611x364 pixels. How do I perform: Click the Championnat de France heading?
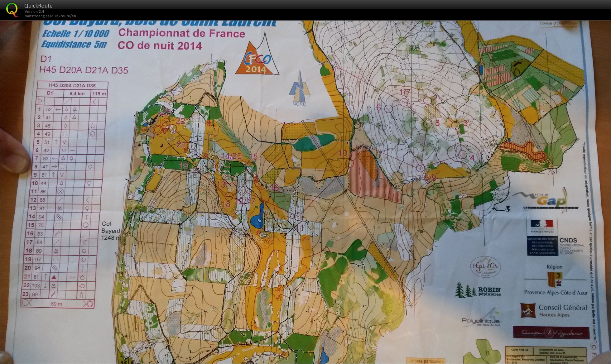[182, 33]
